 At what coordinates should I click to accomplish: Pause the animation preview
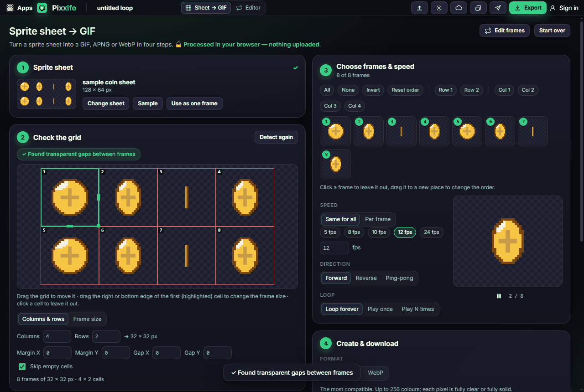499,296
